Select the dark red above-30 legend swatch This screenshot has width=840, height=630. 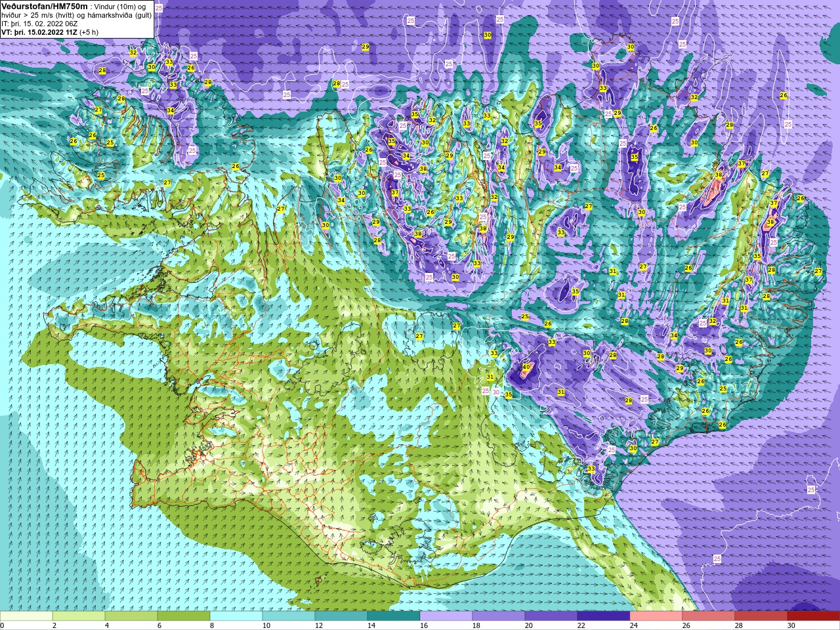pos(814,616)
